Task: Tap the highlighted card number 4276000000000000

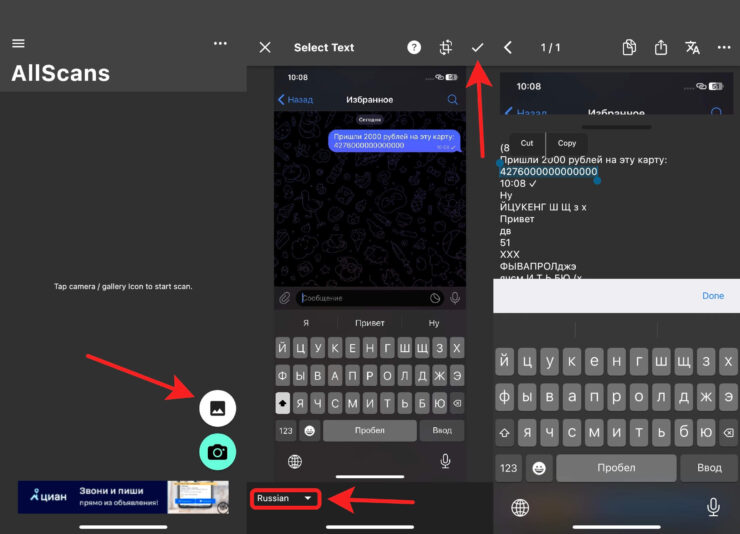Action: [x=548, y=171]
